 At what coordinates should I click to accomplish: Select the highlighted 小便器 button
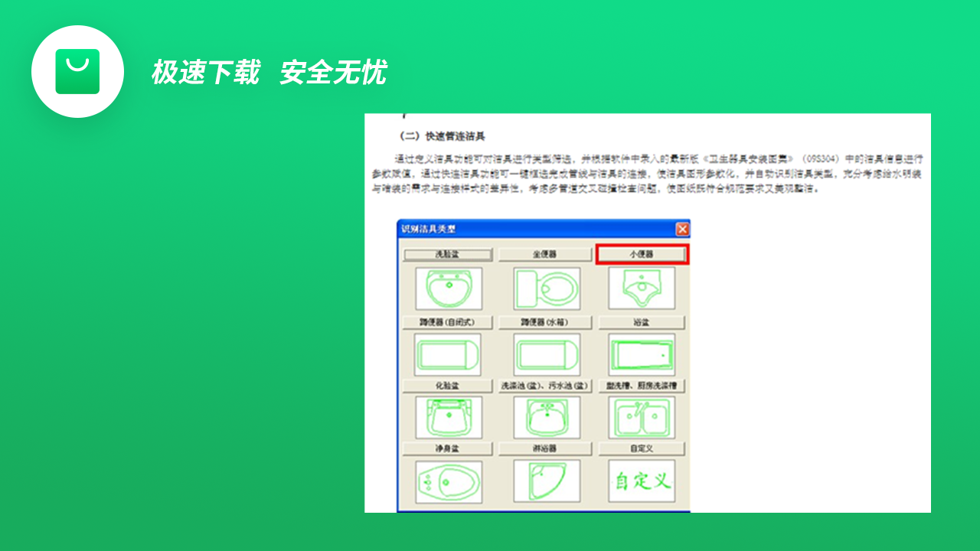coord(643,253)
